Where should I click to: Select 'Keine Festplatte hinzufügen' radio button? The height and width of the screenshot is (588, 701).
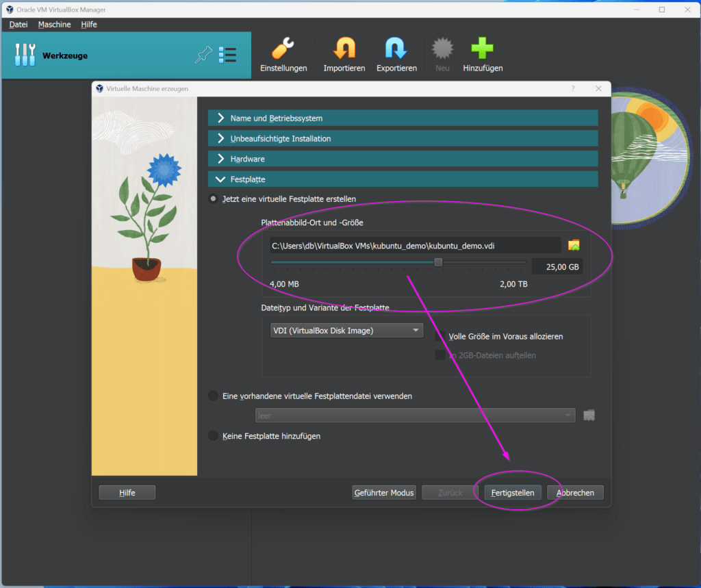click(214, 435)
